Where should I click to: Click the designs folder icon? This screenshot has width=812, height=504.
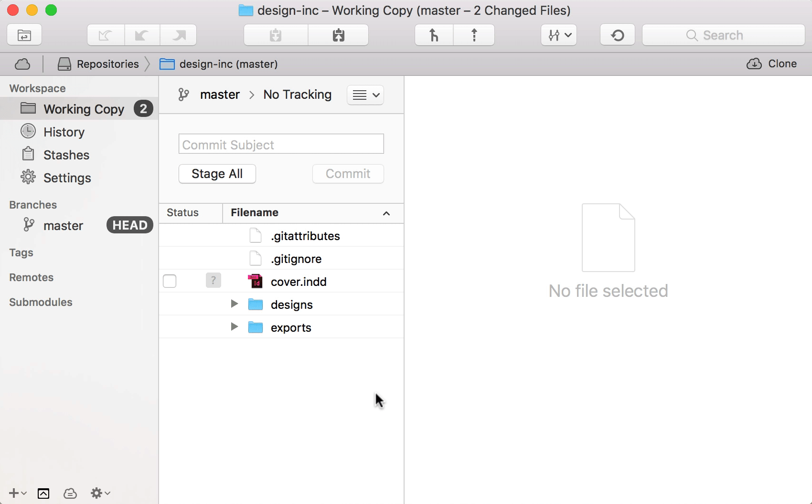click(x=256, y=304)
